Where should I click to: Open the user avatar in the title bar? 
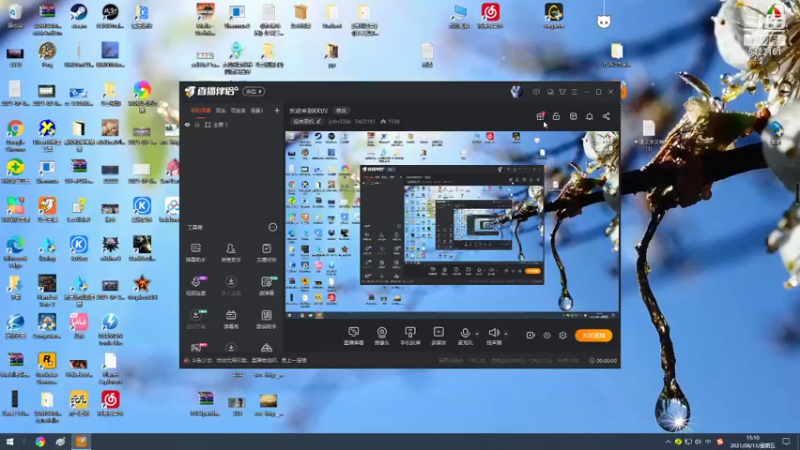pyautogui.click(x=516, y=92)
